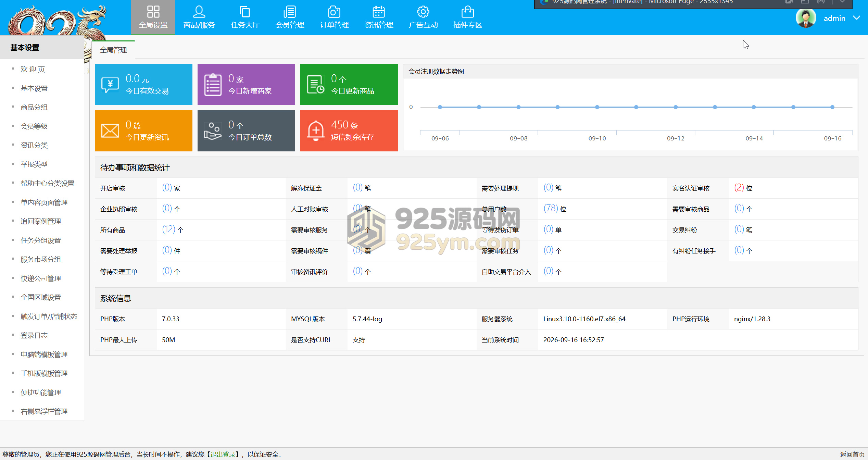Click 返回首页 link at bottom right
Viewport: 868px width, 460px height.
click(852, 454)
